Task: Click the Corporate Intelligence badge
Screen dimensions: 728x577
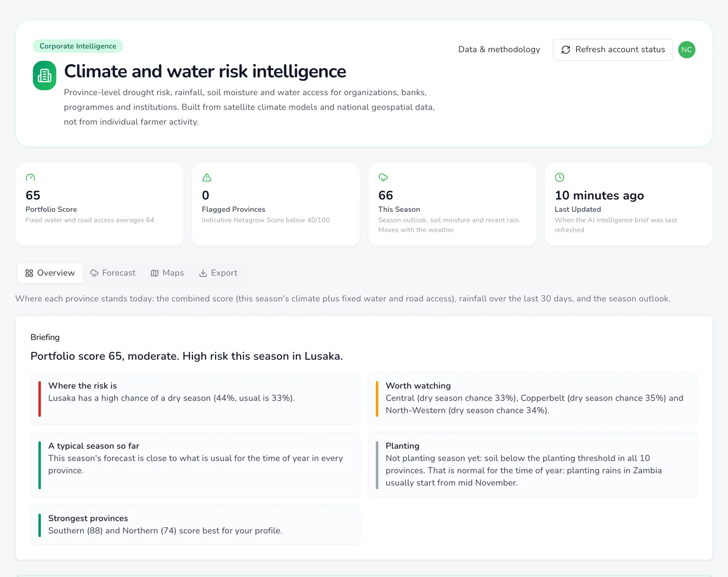Action: (78, 46)
